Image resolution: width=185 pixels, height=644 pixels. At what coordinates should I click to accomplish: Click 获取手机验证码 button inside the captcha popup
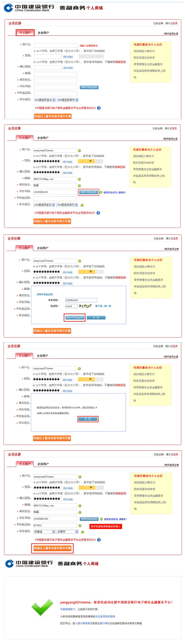point(74,318)
